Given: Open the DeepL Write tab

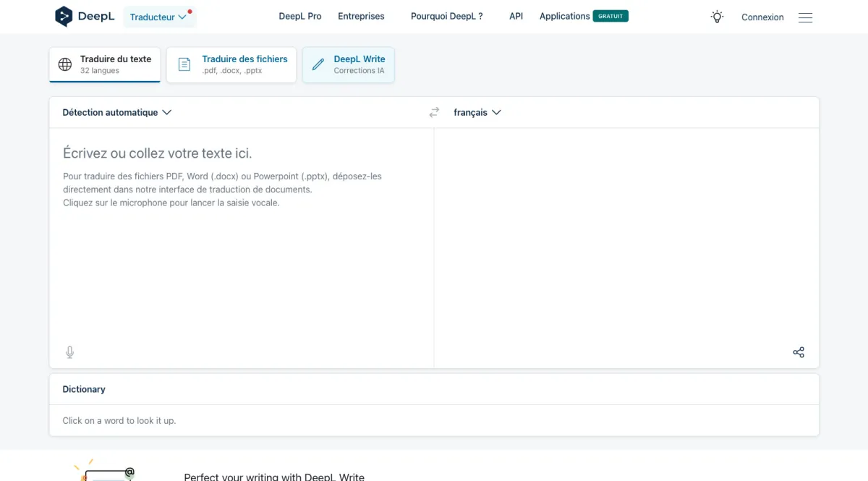Looking at the screenshot, I should [x=349, y=64].
